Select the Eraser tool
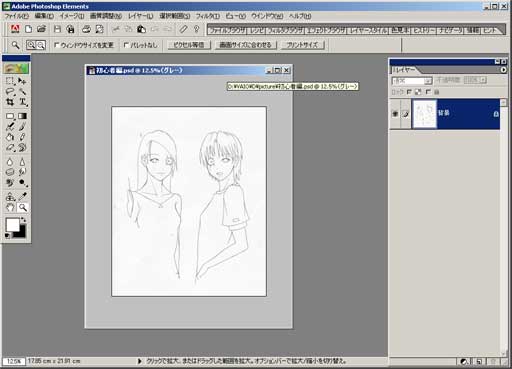This screenshot has height=369, width=512. [x=10, y=147]
